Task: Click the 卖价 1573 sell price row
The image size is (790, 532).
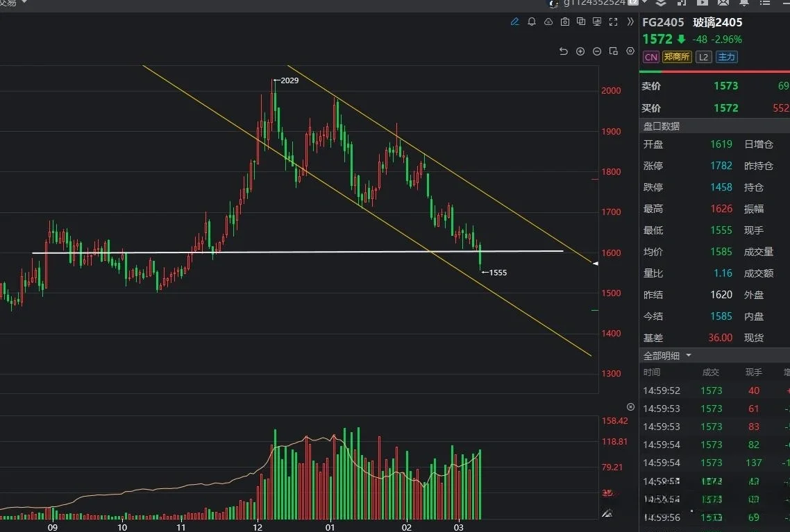Action: click(694, 86)
